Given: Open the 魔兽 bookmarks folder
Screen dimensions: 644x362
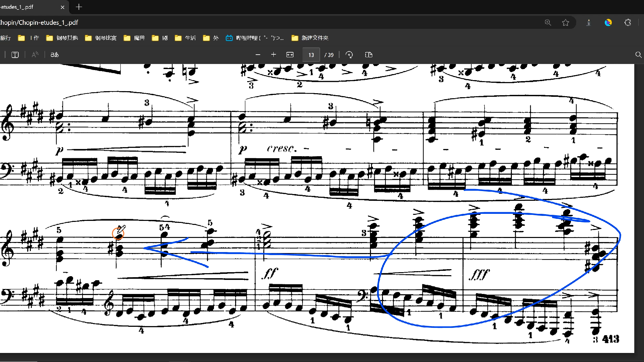Looking at the screenshot, I should coord(134,38).
